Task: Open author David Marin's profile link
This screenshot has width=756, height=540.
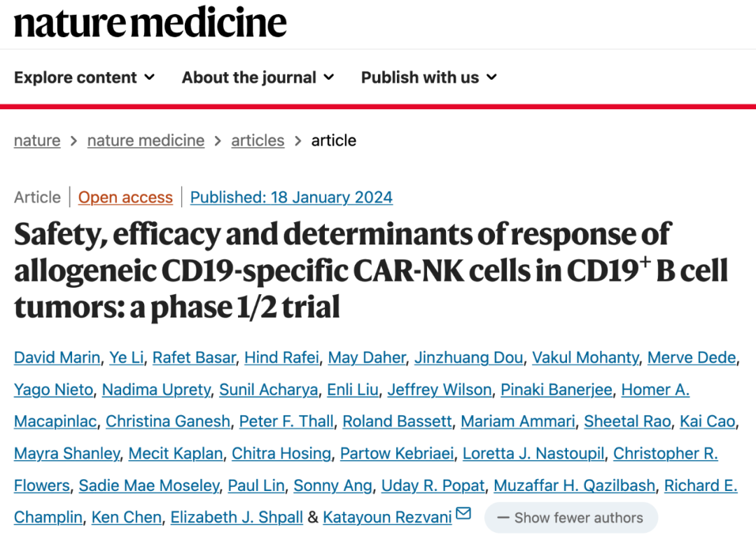Action: 57,358
